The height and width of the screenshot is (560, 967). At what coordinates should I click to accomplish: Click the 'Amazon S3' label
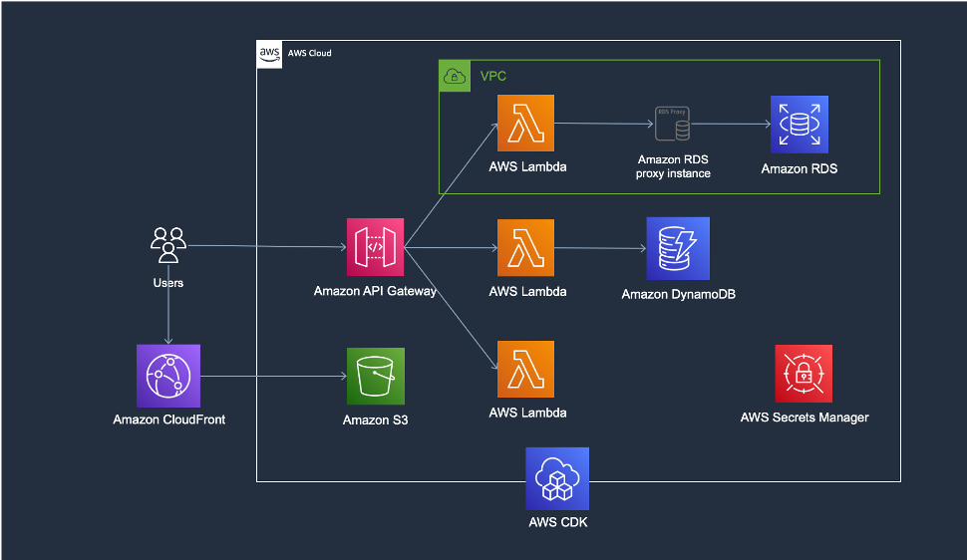[x=375, y=420]
